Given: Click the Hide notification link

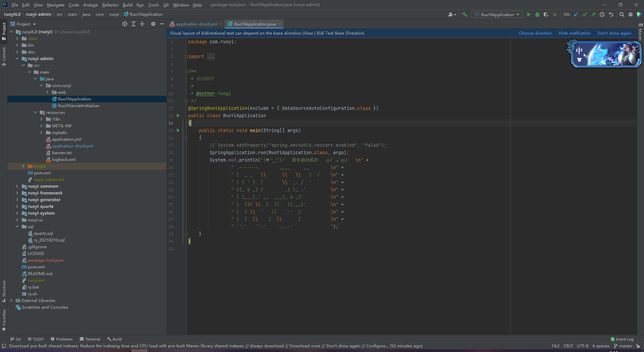Looking at the screenshot, I should (x=575, y=33).
